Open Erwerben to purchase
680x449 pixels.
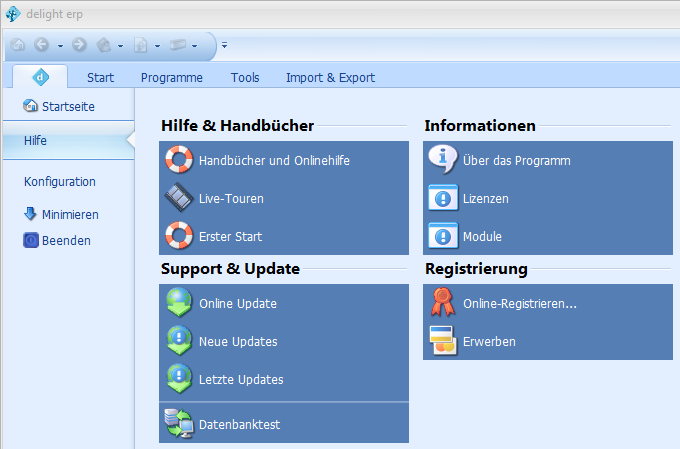548,341
